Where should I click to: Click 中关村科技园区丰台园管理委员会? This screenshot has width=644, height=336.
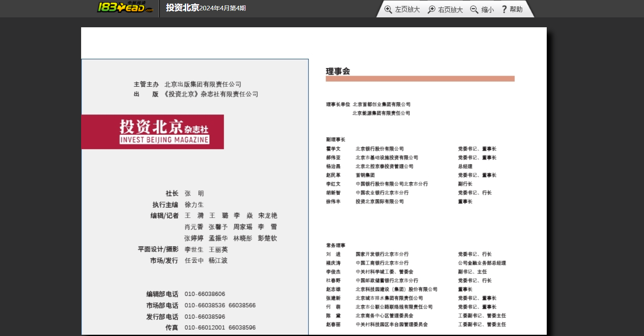392,324
